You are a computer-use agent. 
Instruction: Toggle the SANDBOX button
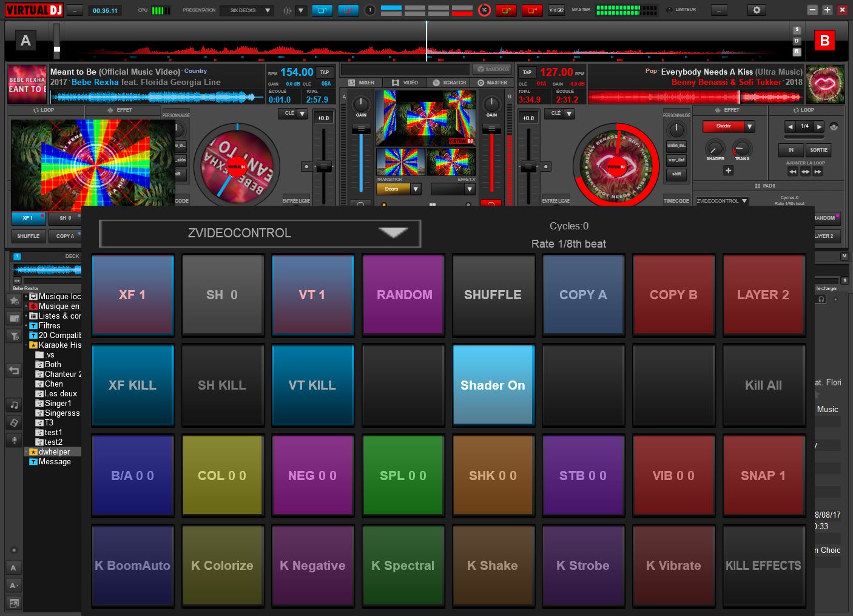(x=491, y=69)
